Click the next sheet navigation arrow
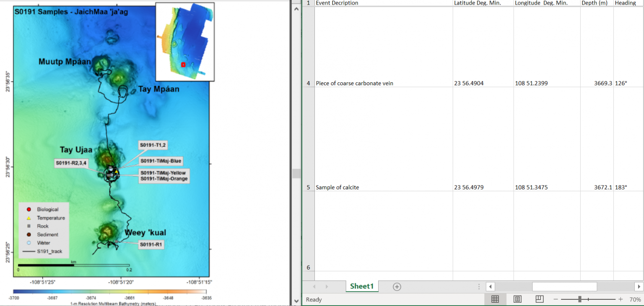644x306 pixels. tap(327, 286)
